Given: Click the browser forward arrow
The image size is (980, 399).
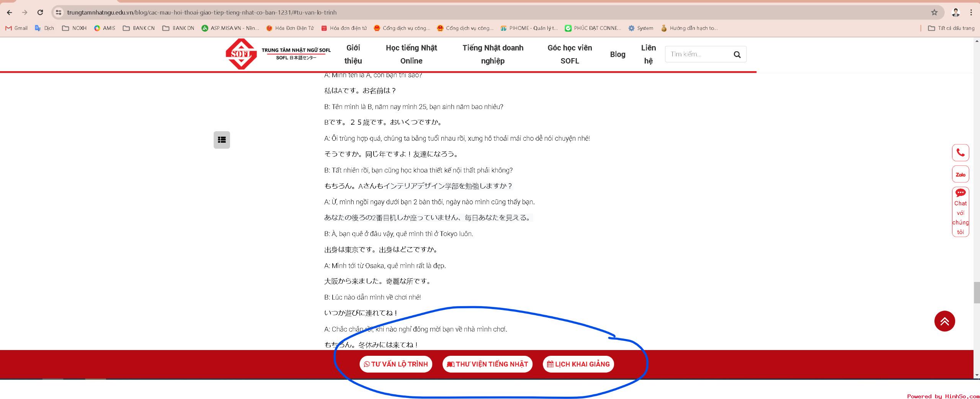Looking at the screenshot, I should click(x=25, y=12).
